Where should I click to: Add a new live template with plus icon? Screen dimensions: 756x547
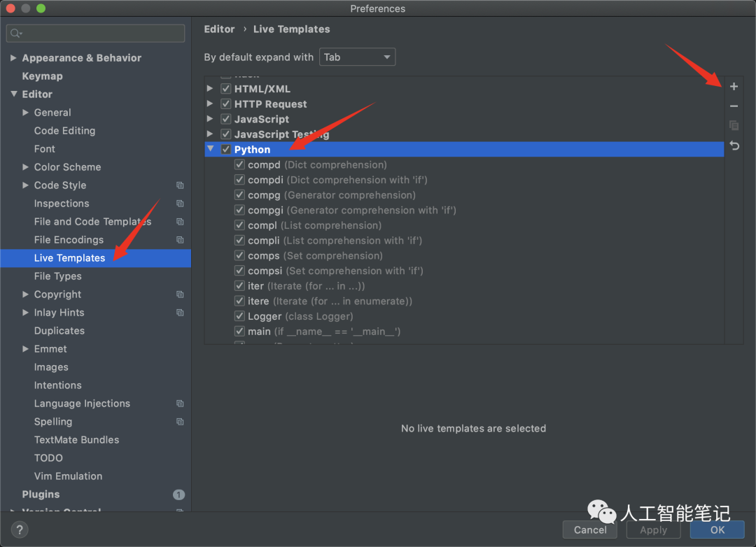pos(734,87)
